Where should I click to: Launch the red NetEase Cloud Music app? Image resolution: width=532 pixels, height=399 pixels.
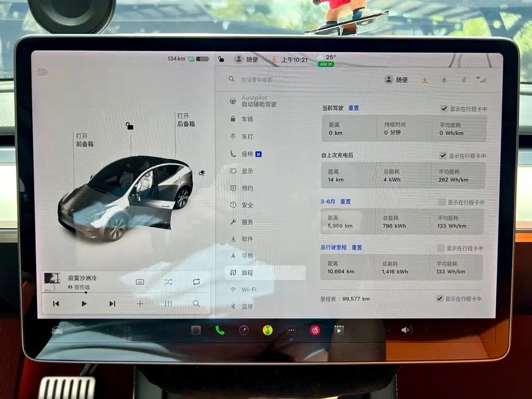[315, 330]
